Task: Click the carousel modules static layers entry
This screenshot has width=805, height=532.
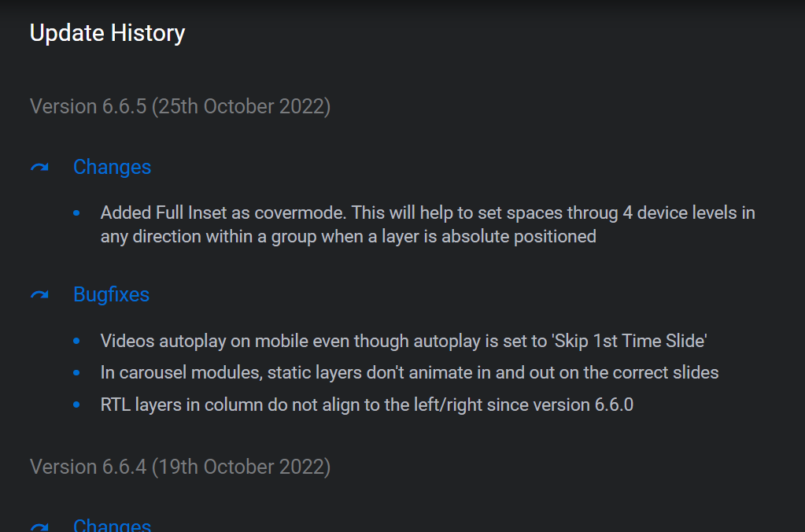Action: pyautogui.click(x=409, y=372)
